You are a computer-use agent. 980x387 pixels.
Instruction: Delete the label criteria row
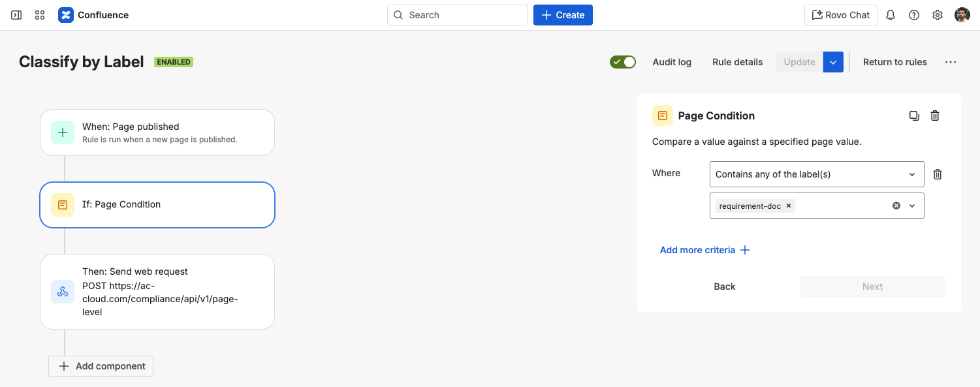(x=938, y=174)
